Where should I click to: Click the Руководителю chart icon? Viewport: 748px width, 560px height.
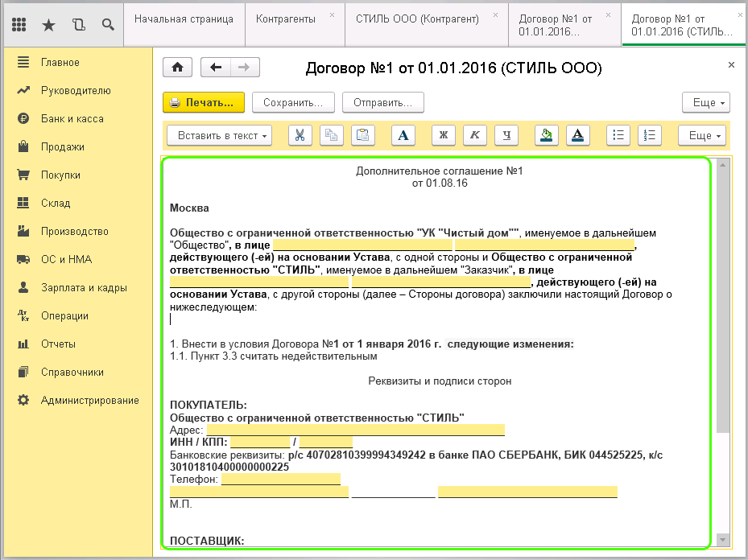pyautogui.click(x=23, y=90)
